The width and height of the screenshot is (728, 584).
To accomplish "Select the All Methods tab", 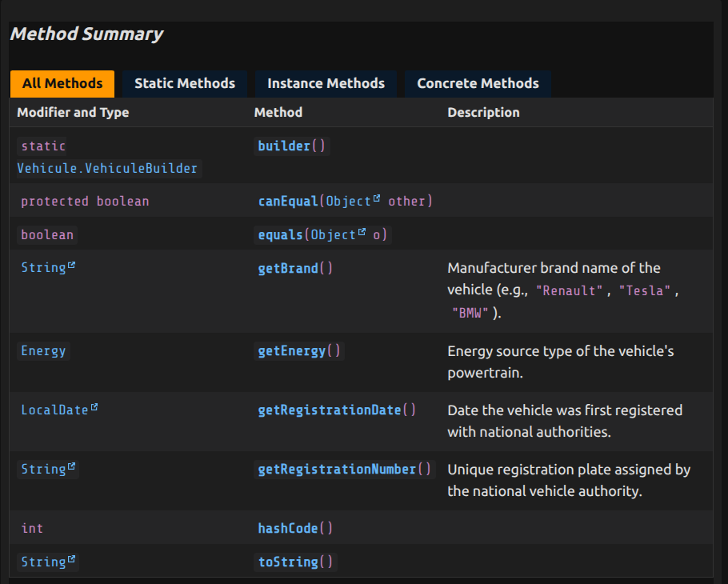I will 62,83.
